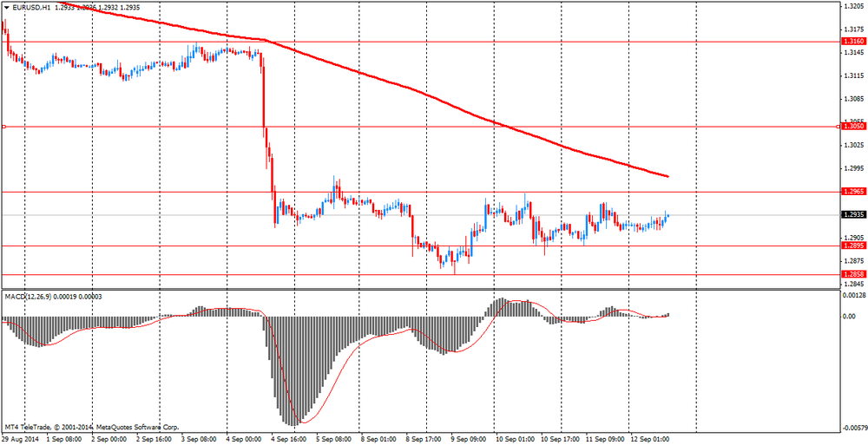Click the 10 Sep 01:00 time label
The height and width of the screenshot is (445, 868).
point(516,440)
